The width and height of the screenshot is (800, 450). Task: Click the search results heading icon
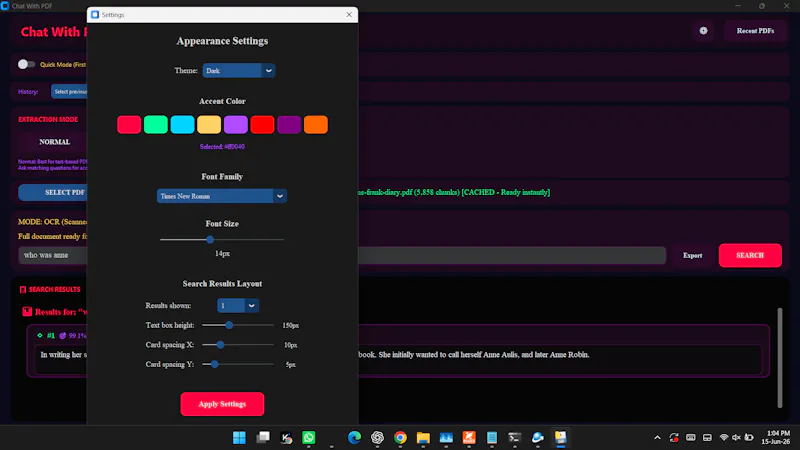coord(23,289)
